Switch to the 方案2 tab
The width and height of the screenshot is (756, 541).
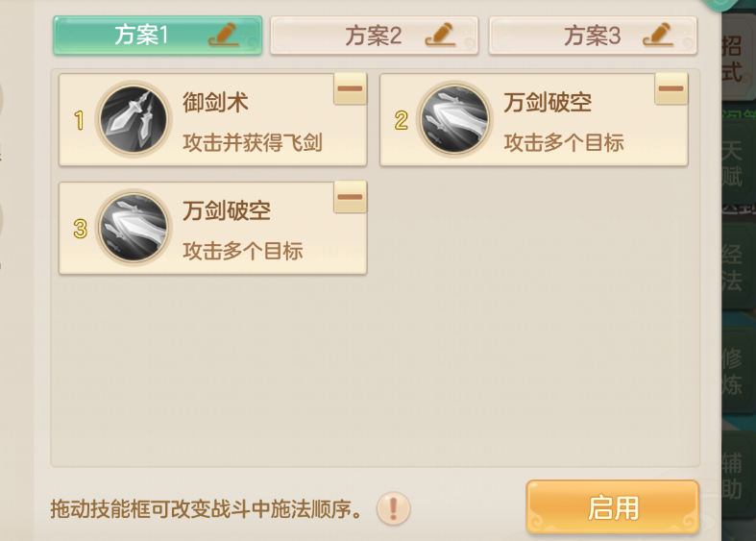pyautogui.click(x=373, y=37)
